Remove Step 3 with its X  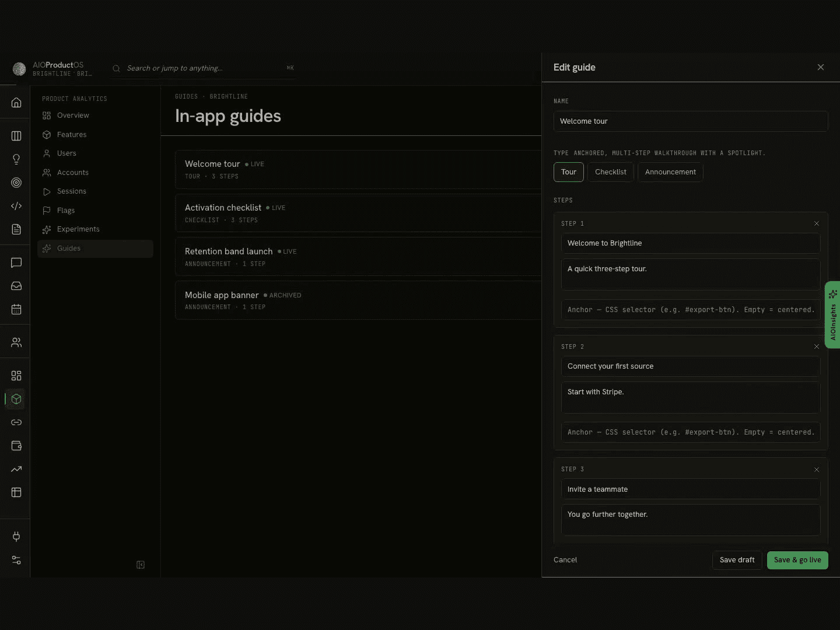817,470
